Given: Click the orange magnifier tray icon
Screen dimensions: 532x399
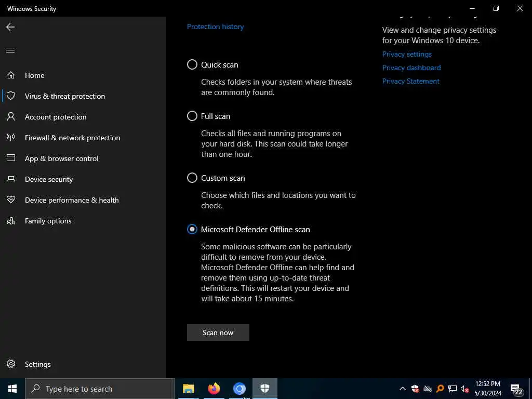Looking at the screenshot, I should (440, 389).
